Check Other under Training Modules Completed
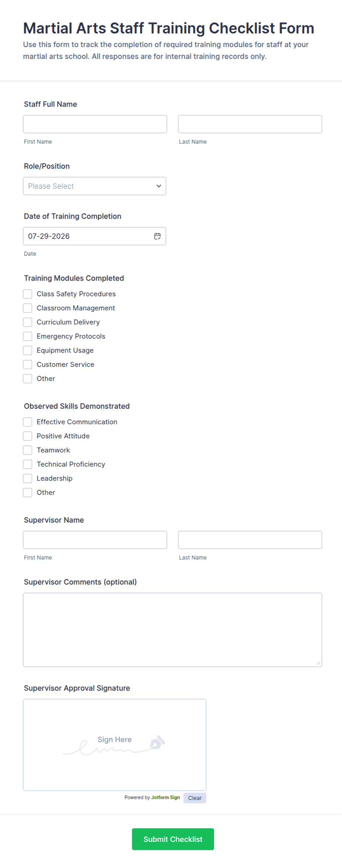 coord(28,379)
